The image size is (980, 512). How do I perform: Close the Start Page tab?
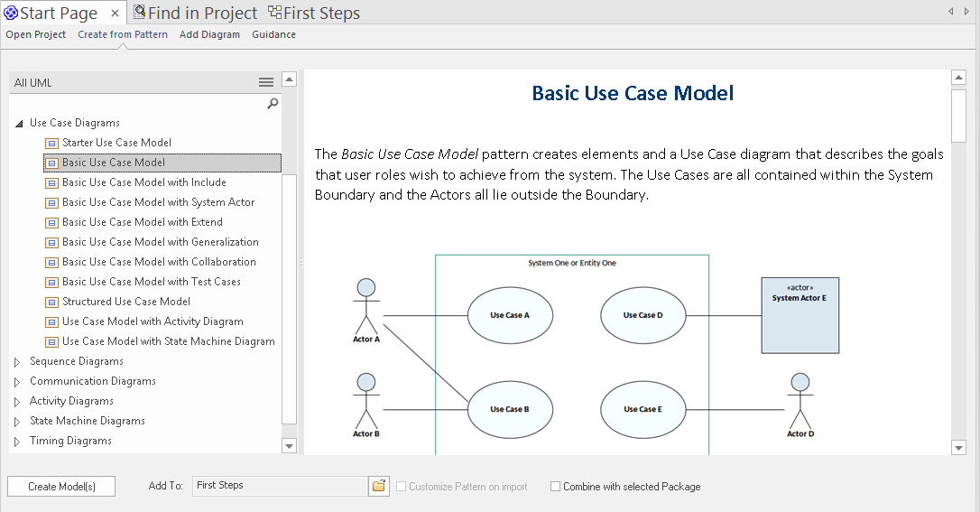tap(116, 13)
